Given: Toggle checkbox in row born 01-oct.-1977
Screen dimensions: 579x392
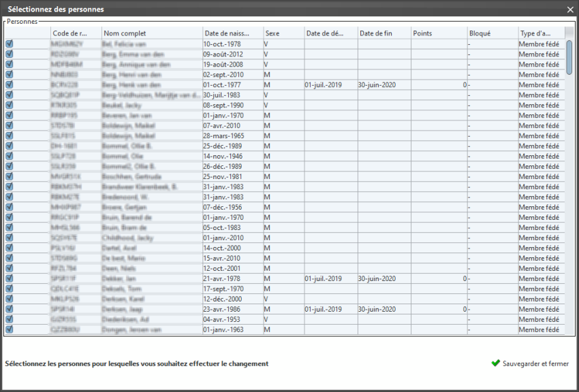Looking at the screenshot, I should pyautogui.click(x=10, y=85).
